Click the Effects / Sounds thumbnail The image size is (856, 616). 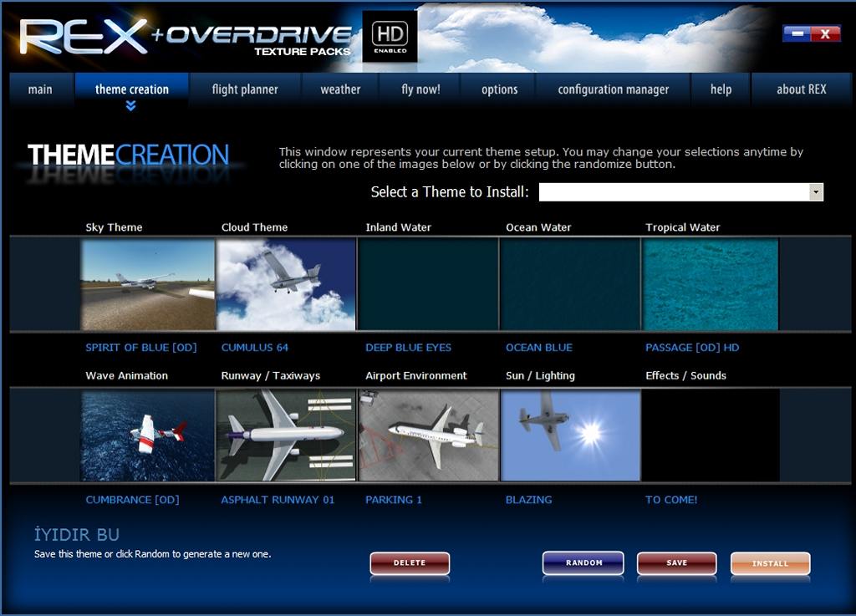point(711,435)
